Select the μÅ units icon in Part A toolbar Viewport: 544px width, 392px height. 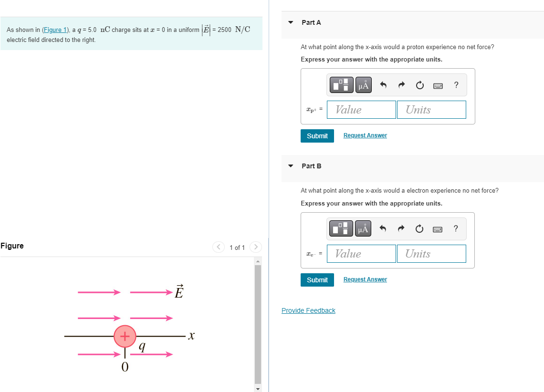[x=363, y=84]
